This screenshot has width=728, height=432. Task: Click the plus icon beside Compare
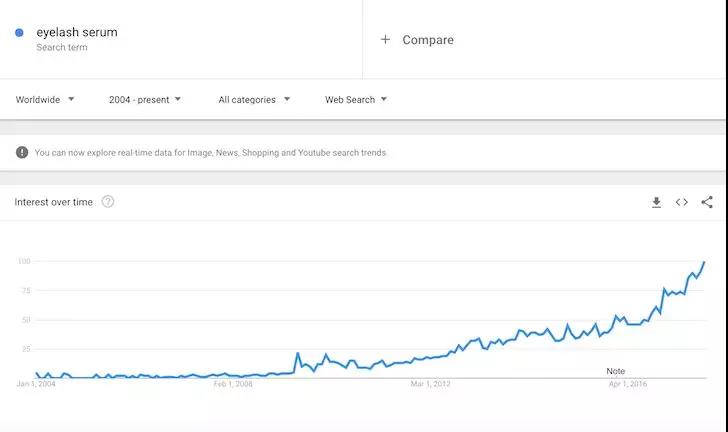385,40
